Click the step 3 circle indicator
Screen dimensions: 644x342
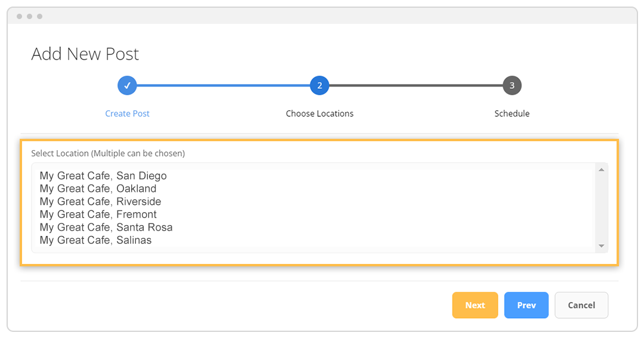point(512,85)
